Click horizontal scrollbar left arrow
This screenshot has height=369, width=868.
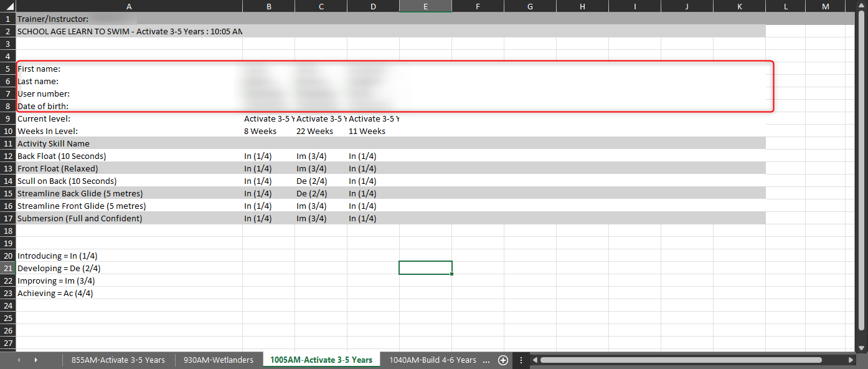535,360
